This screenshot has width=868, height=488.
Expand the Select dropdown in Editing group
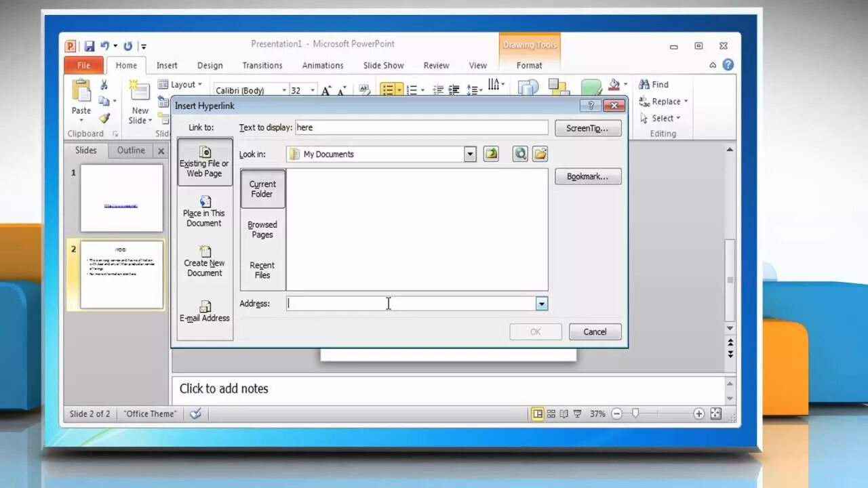pos(677,118)
